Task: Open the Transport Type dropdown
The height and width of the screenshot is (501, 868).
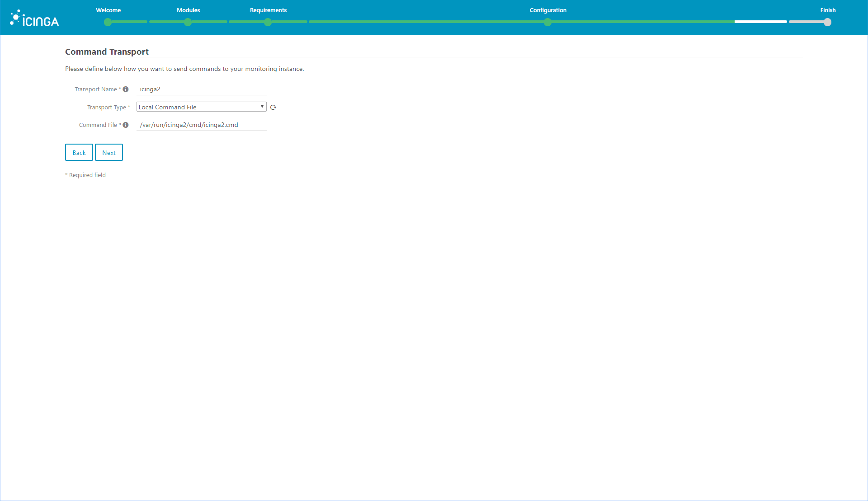Action: 201,107
